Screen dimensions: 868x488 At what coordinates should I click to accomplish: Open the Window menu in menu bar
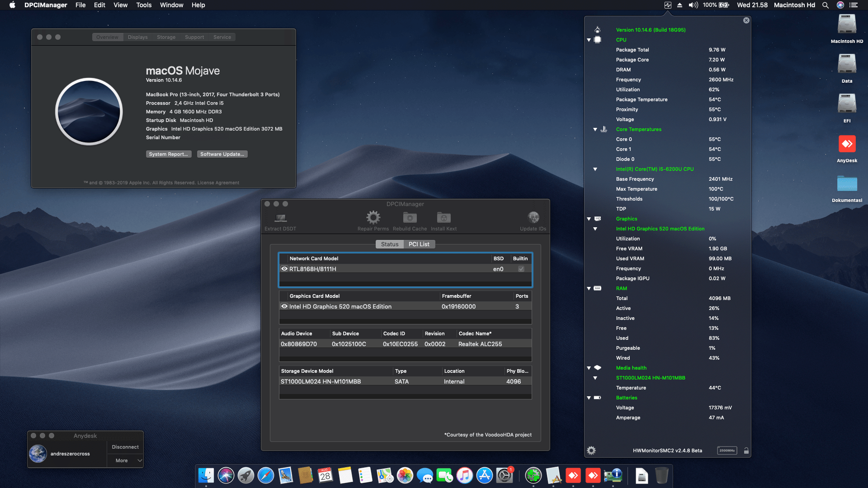pos(171,5)
